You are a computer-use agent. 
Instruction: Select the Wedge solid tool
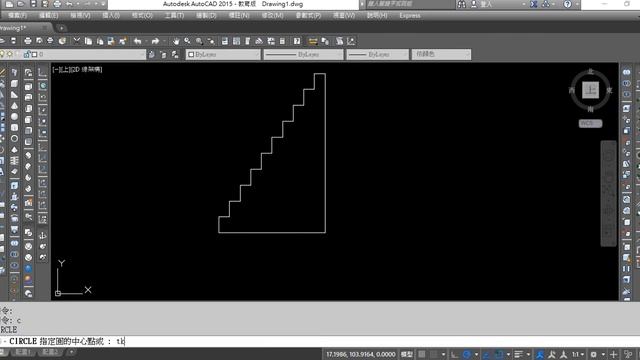coord(14,95)
